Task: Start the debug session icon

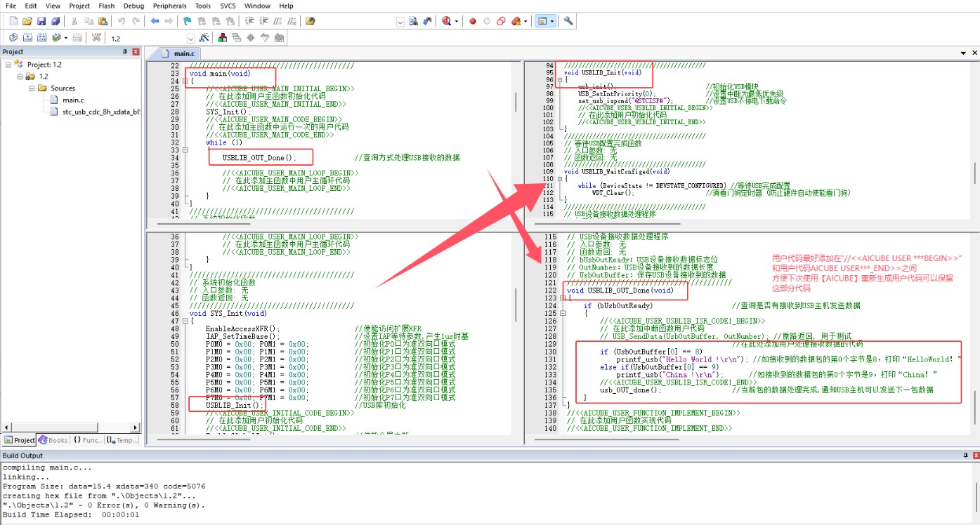Action: tap(447, 21)
